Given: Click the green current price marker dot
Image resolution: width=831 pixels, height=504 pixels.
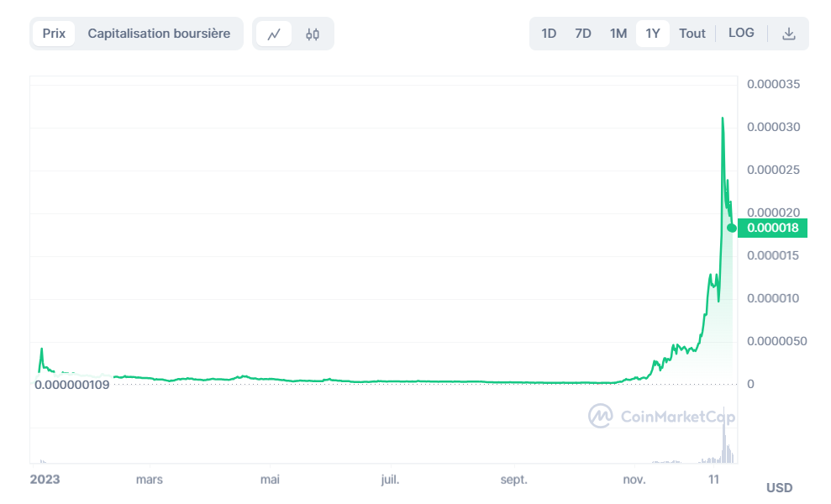Looking at the screenshot, I should [732, 228].
